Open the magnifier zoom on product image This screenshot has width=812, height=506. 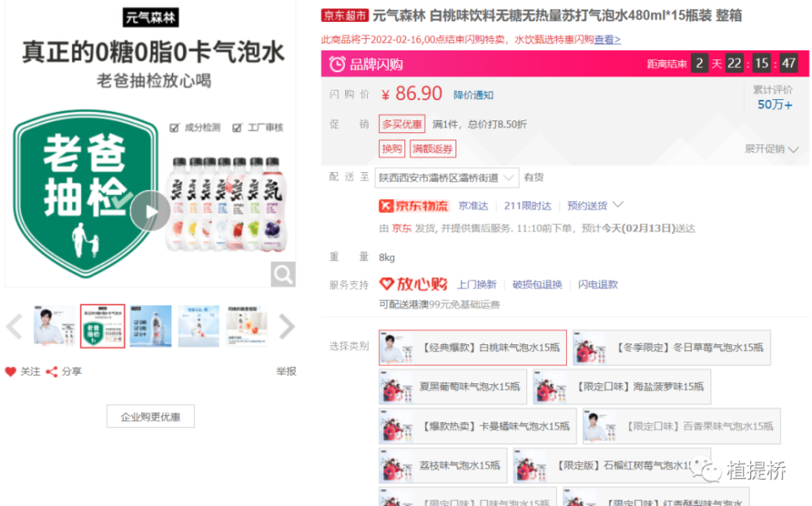tap(283, 274)
